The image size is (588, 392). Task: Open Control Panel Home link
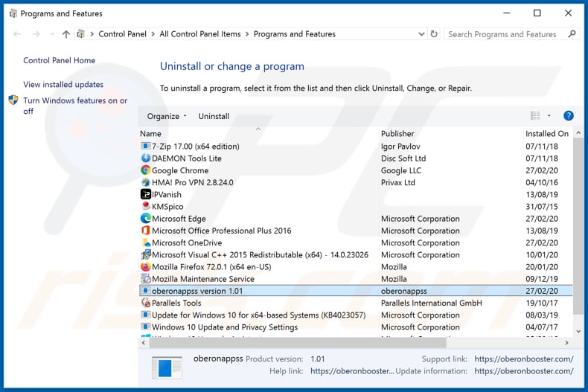tap(60, 60)
